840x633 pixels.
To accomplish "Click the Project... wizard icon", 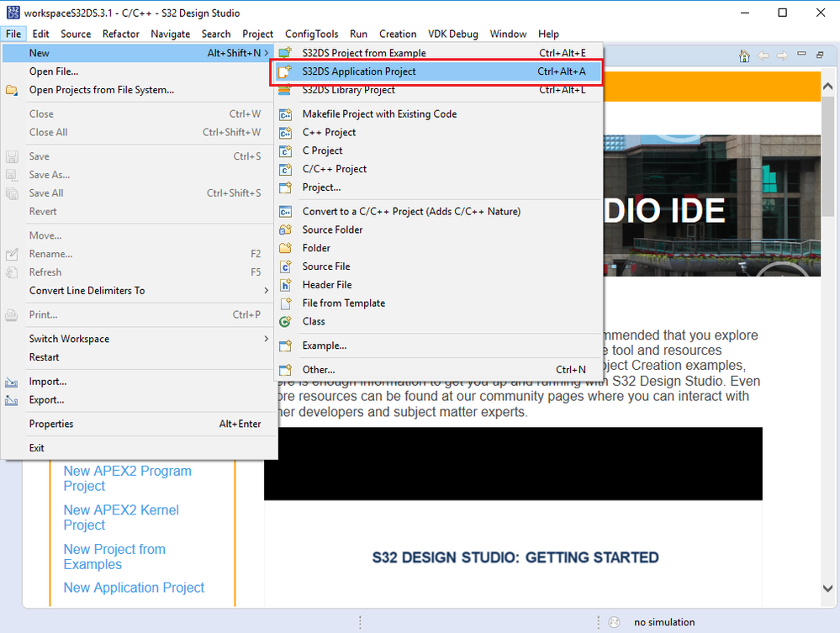I will (x=286, y=187).
